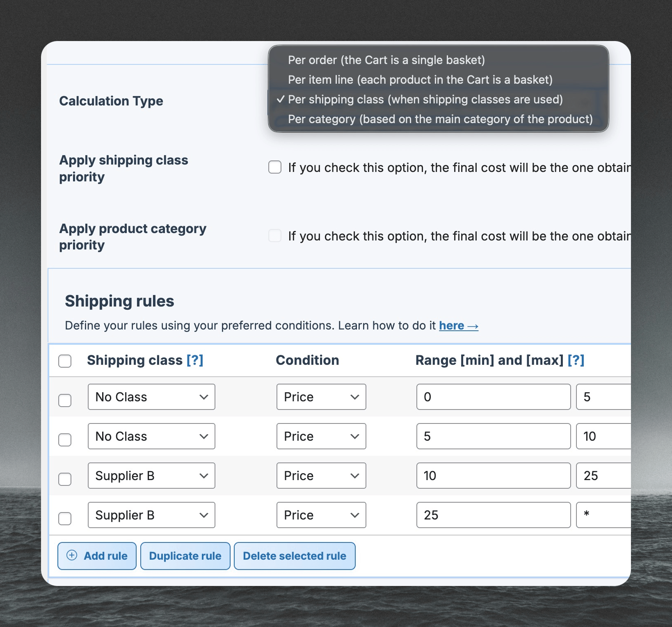
Task: Open third row Supplier B class dropdown
Action: tap(151, 476)
